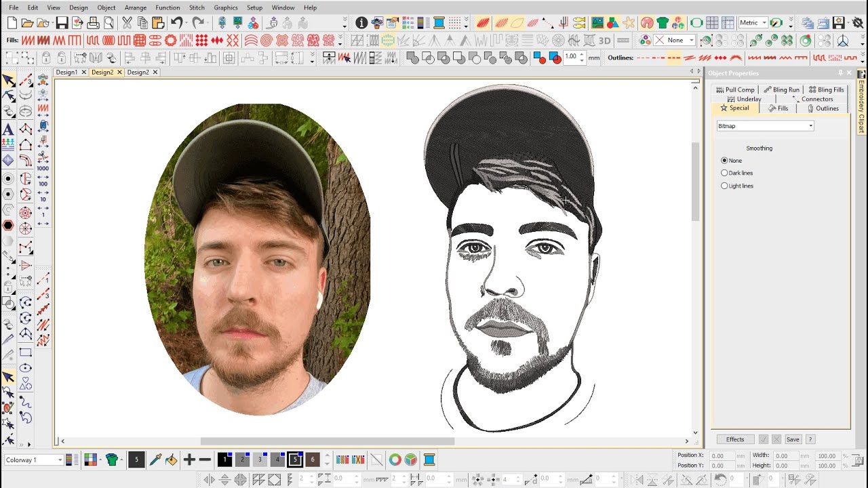The image size is (868, 488).
Task: Switch to the Underlay tab
Action: pos(744,99)
